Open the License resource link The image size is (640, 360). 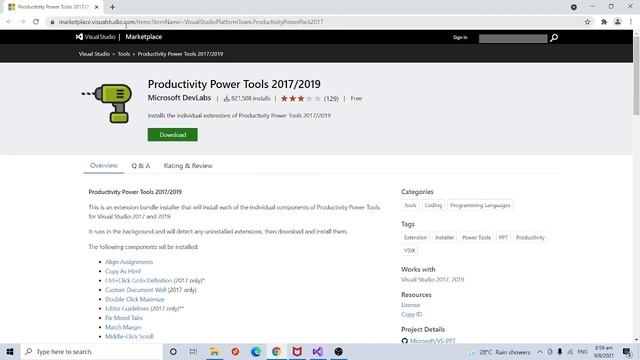point(410,305)
